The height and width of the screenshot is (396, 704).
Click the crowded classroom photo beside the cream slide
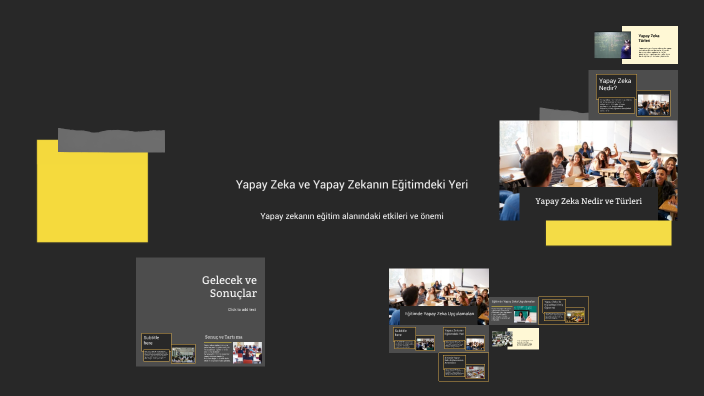(x=502, y=339)
